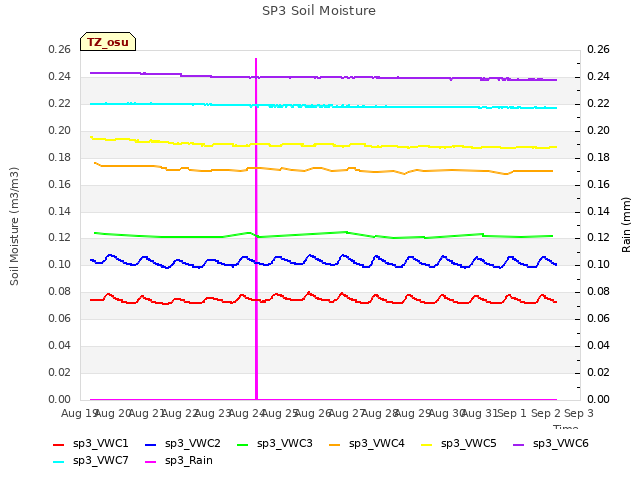
Task: Toggle the sp3_VWC1 legend entry
Action: 91,444
